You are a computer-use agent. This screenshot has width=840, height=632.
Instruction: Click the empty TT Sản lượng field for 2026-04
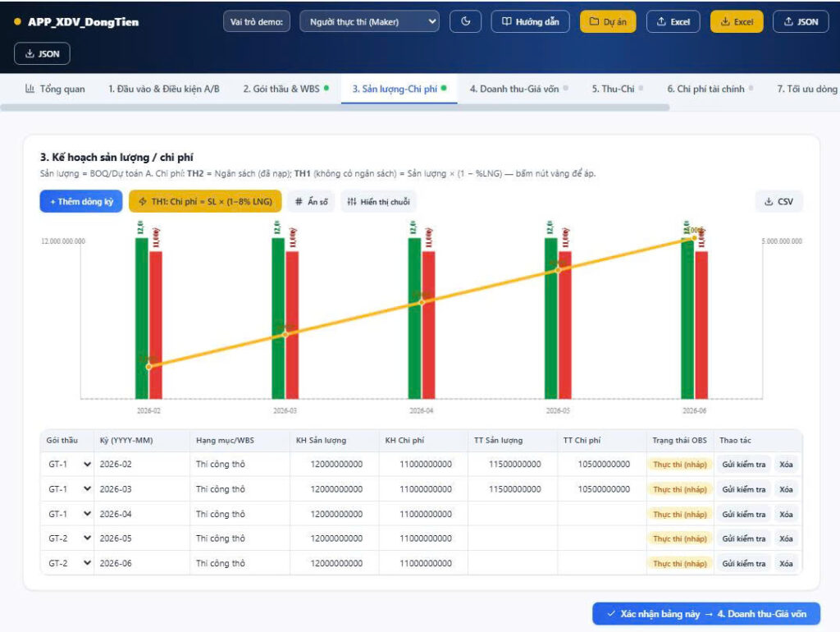tap(512, 514)
